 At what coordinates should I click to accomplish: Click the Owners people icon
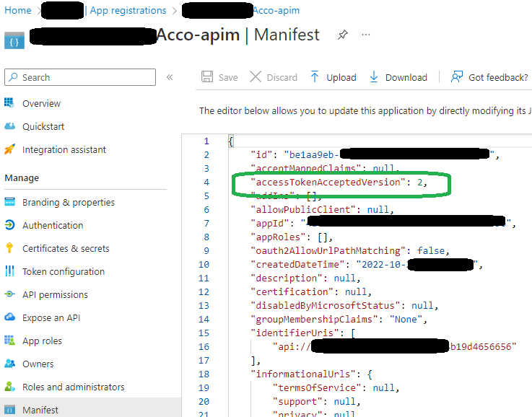[x=9, y=363]
